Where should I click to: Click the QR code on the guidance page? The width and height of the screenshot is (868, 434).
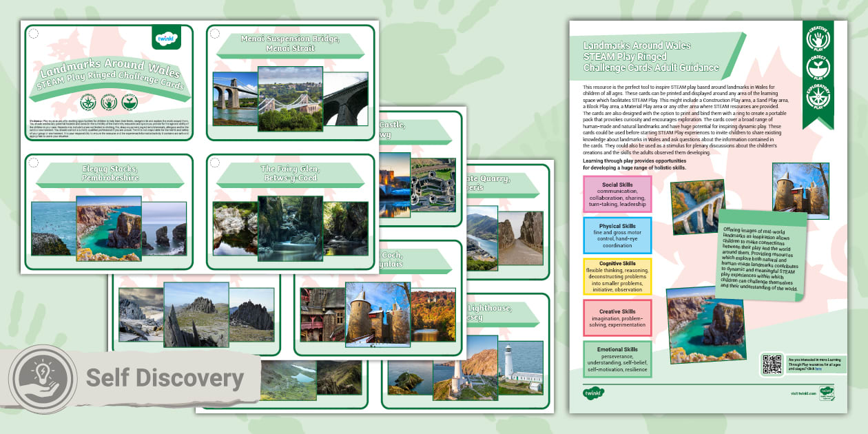click(772, 364)
